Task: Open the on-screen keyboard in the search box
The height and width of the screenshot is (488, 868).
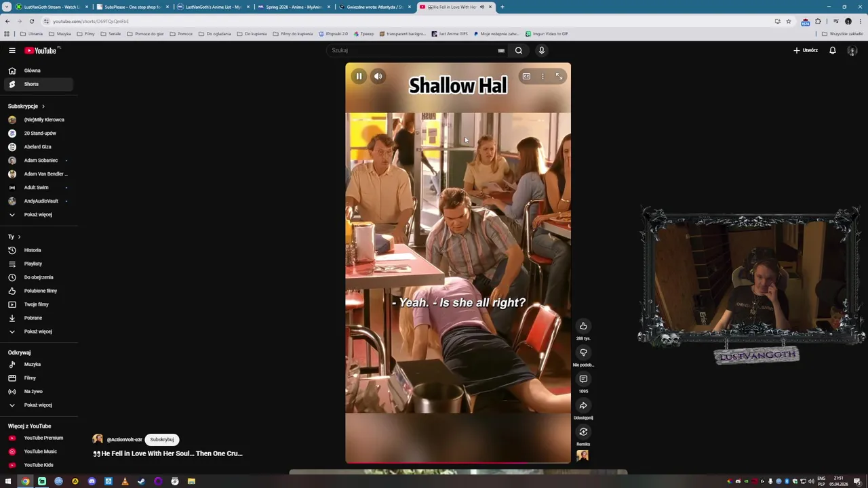Action: tap(501, 50)
